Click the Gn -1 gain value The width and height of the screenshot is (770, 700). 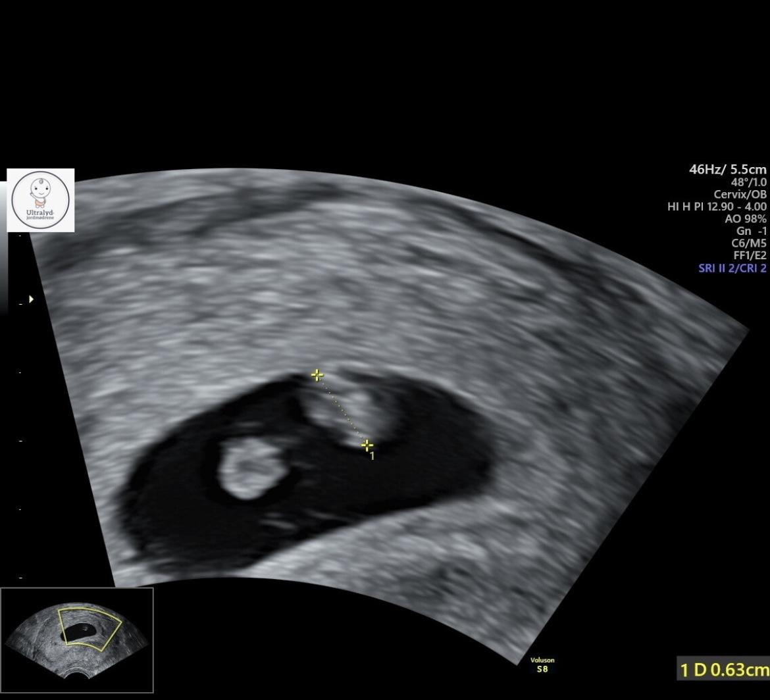click(x=752, y=231)
